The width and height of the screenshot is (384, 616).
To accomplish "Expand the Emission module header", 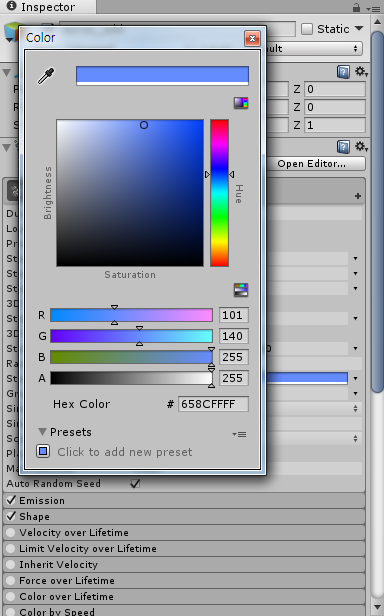I will pos(184,500).
